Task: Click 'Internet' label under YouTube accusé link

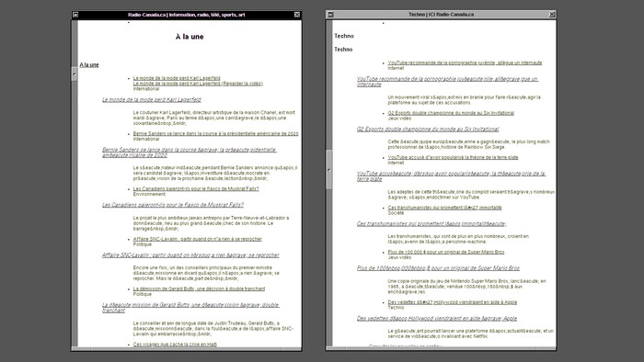Action: [396, 163]
